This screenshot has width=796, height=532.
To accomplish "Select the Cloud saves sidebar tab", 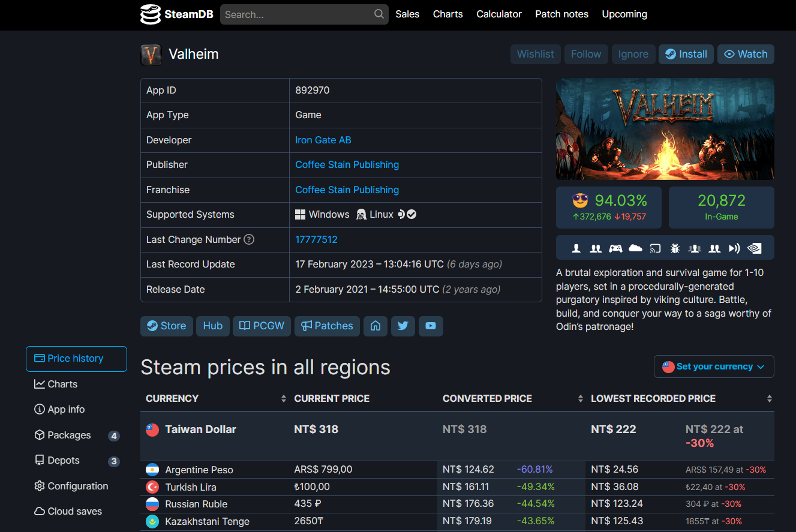I will point(76,511).
